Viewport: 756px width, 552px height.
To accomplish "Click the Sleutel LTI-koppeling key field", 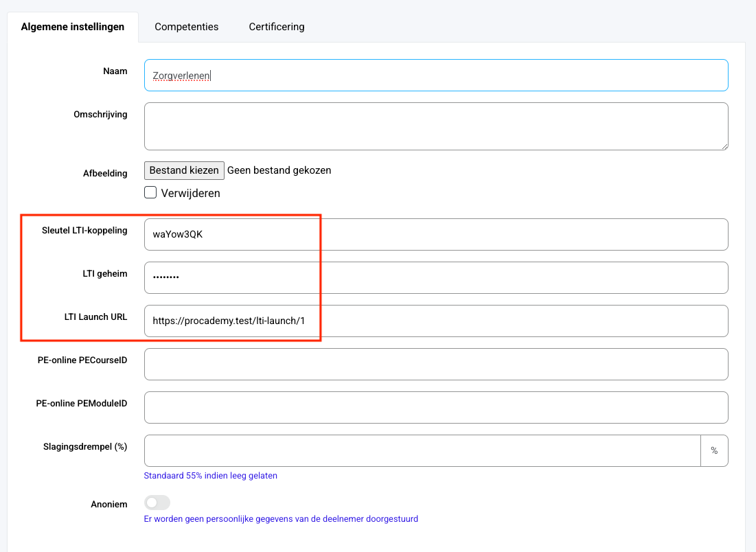I will pos(435,235).
